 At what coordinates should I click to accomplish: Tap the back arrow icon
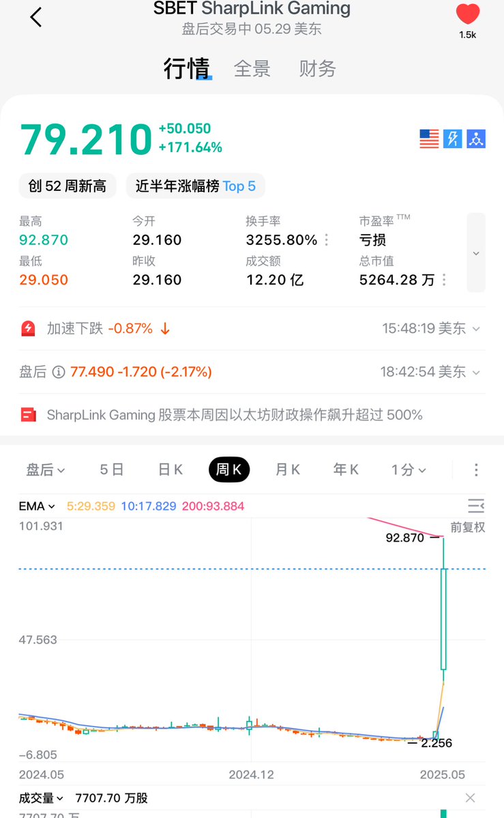[x=35, y=17]
